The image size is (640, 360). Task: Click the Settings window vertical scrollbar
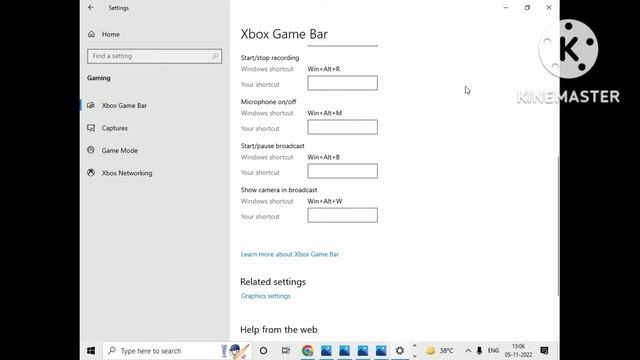[558, 225]
